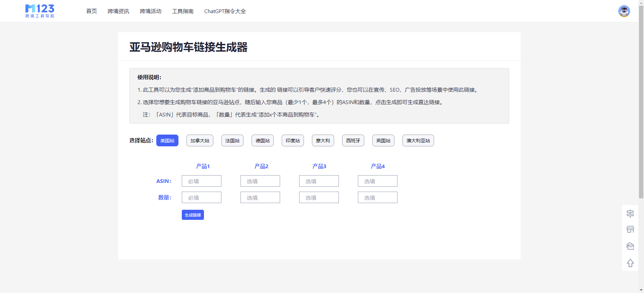Screen dimensions: 644x293
Task: Click the envelope icon in side panel
Action: [x=630, y=246]
